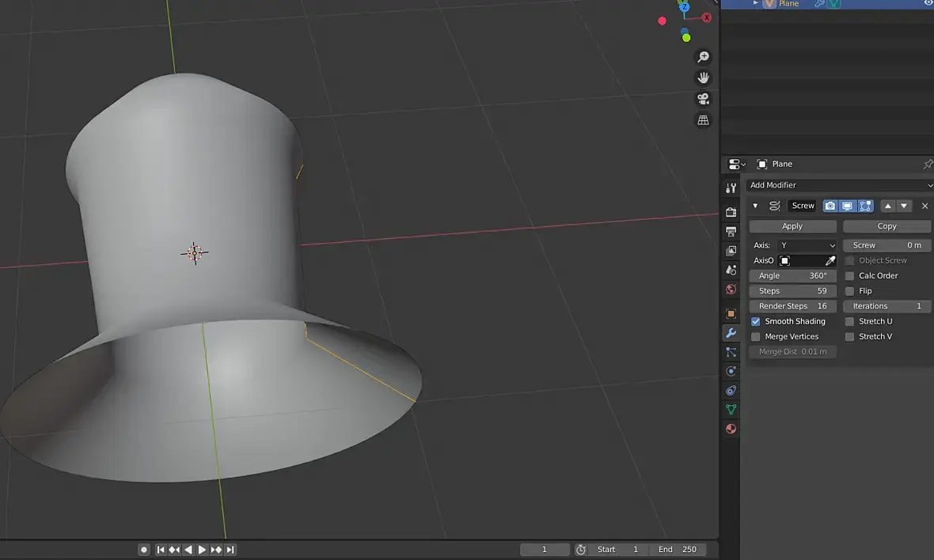Toggle Screw modifier render visibility camera icon
This screenshot has width=934, height=560.
click(x=830, y=206)
